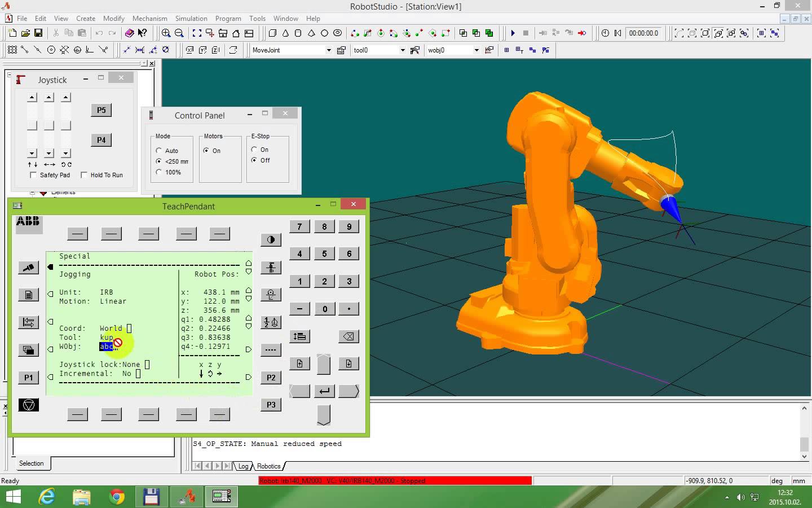812x508 pixels.
Task: Click the TeachPendant jogging window key
Action: coord(28,268)
